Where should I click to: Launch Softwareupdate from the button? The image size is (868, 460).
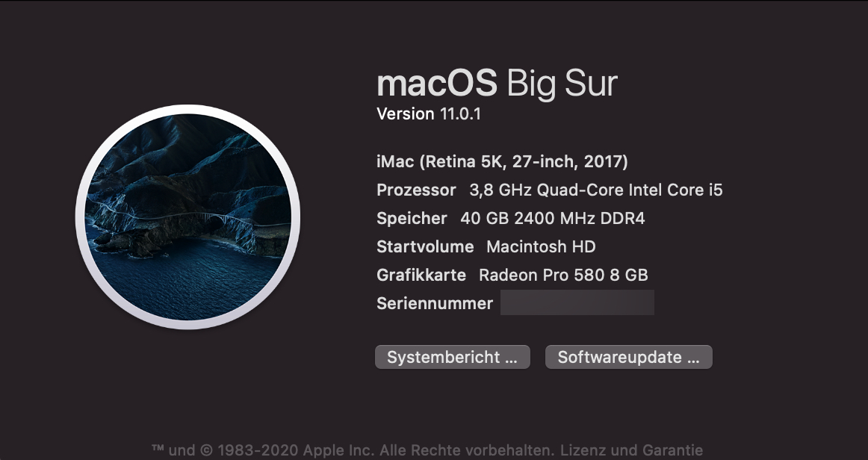pyautogui.click(x=628, y=357)
